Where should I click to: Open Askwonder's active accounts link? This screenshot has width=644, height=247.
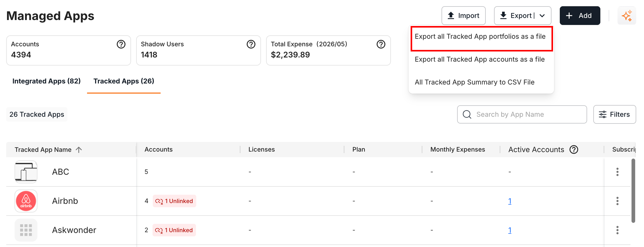click(510, 230)
